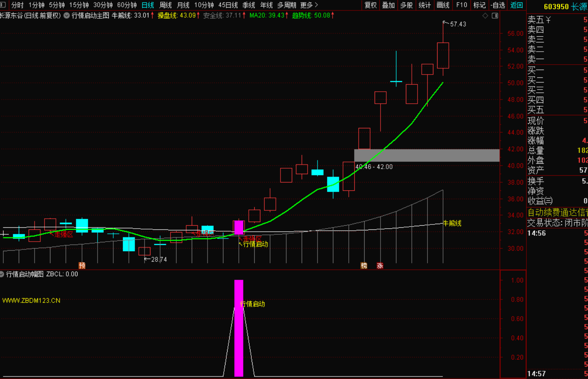
Task: Expand the 更多 periods menu
Action: [x=309, y=5]
